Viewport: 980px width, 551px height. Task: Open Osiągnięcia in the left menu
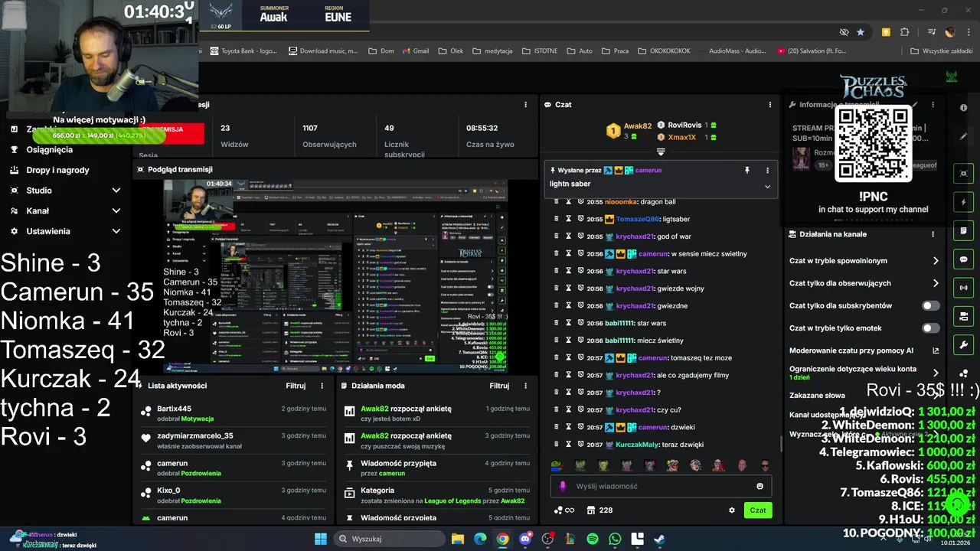tap(50, 149)
